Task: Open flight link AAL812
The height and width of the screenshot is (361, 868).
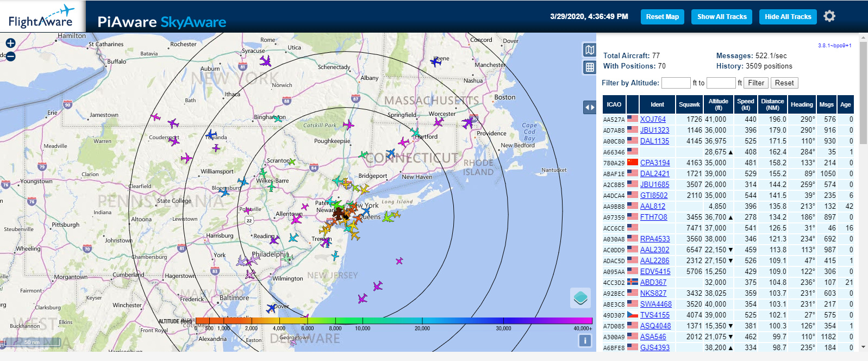Action: pyautogui.click(x=653, y=206)
